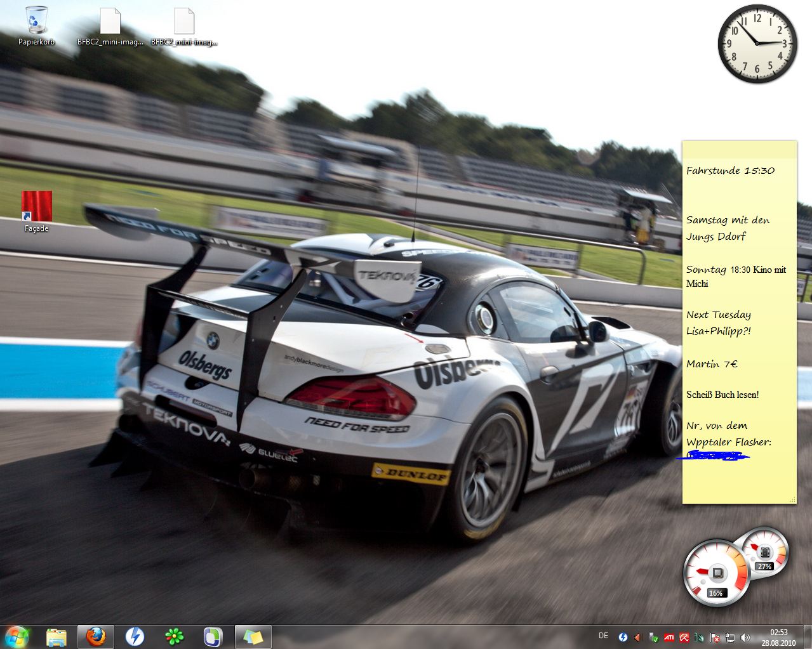Image resolution: width=812 pixels, height=649 pixels.
Task: Click the analog clock gadget
Action: tap(757, 44)
